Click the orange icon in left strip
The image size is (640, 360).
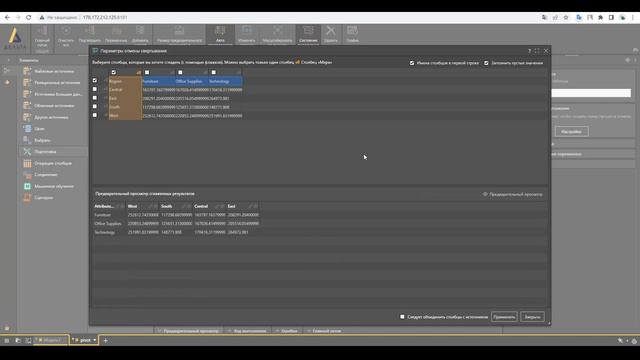click(7, 82)
